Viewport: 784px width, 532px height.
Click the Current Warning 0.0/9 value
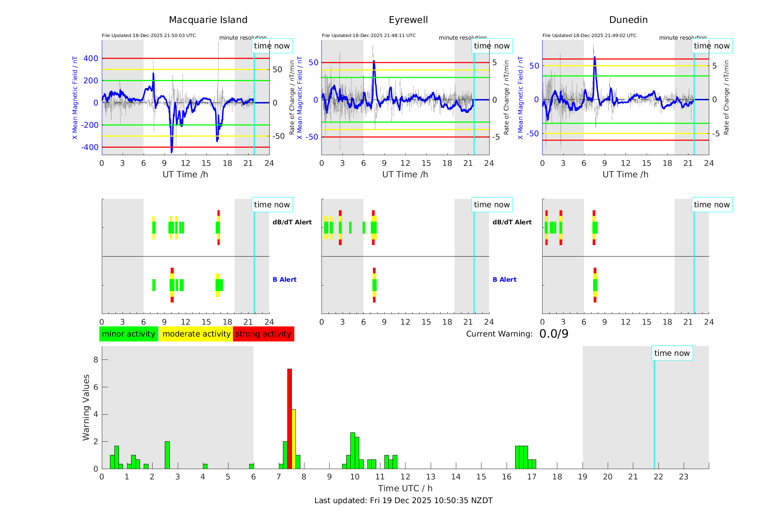click(x=554, y=334)
